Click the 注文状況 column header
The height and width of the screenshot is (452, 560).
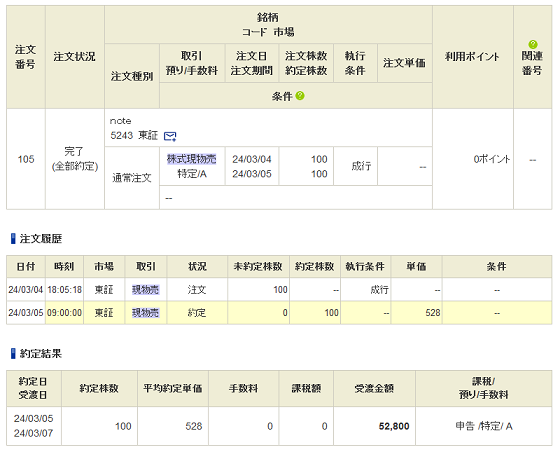pyautogui.click(x=75, y=57)
